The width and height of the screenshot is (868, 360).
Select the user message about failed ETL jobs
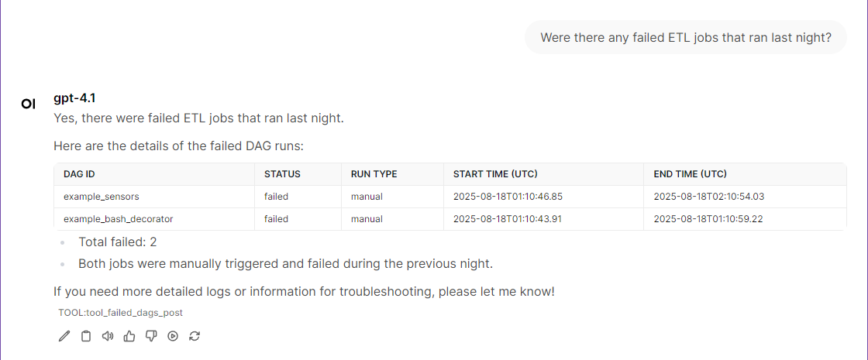click(686, 37)
